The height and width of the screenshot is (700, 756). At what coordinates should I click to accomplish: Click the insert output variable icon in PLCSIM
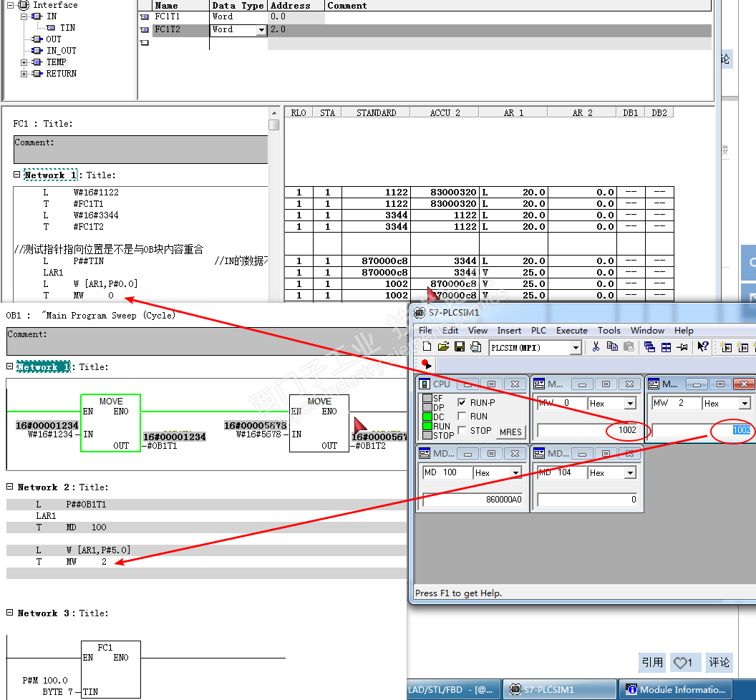743,346
